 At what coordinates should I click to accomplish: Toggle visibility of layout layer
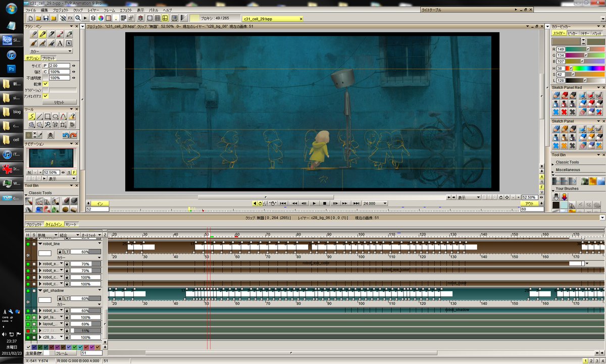tap(28, 324)
